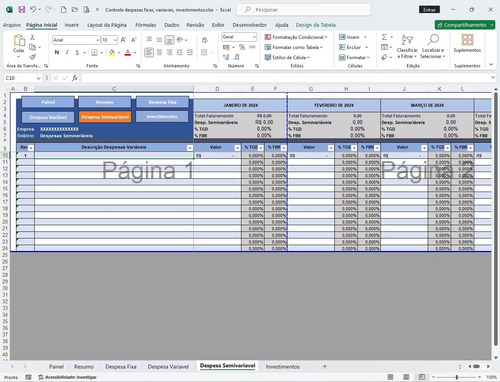This screenshot has height=382, width=500.
Task: Go to the Despesa Fixa sheet tab
Action: point(121,367)
